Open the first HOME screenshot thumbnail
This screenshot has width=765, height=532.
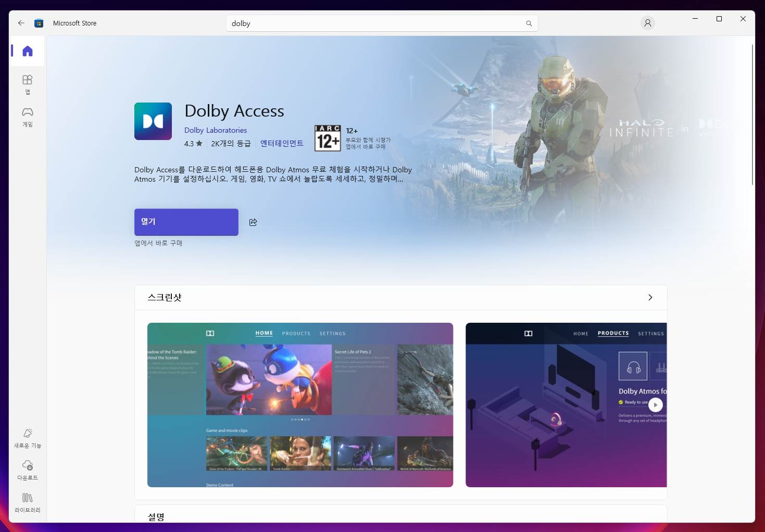[x=300, y=405]
